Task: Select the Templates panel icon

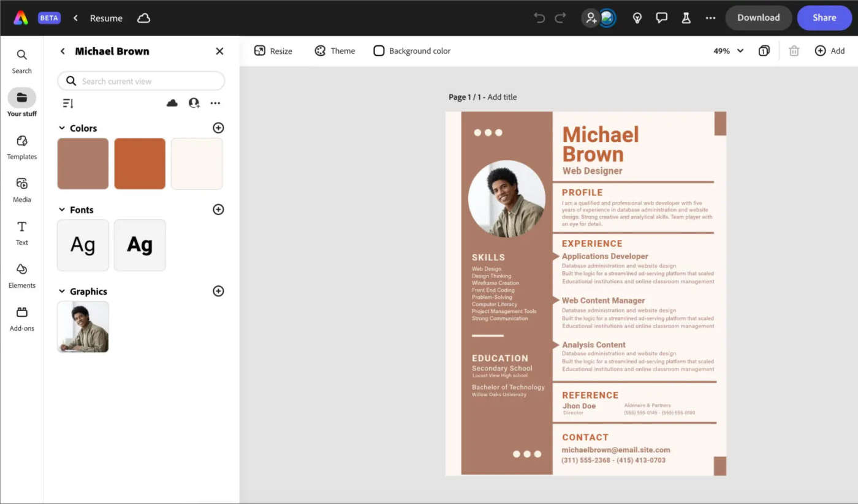Action: [21, 147]
